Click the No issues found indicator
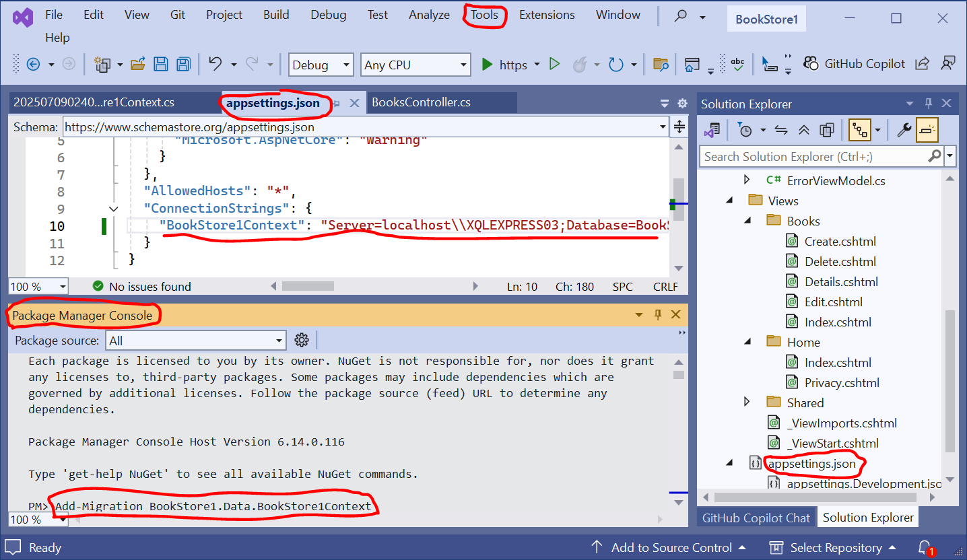 [x=141, y=287]
